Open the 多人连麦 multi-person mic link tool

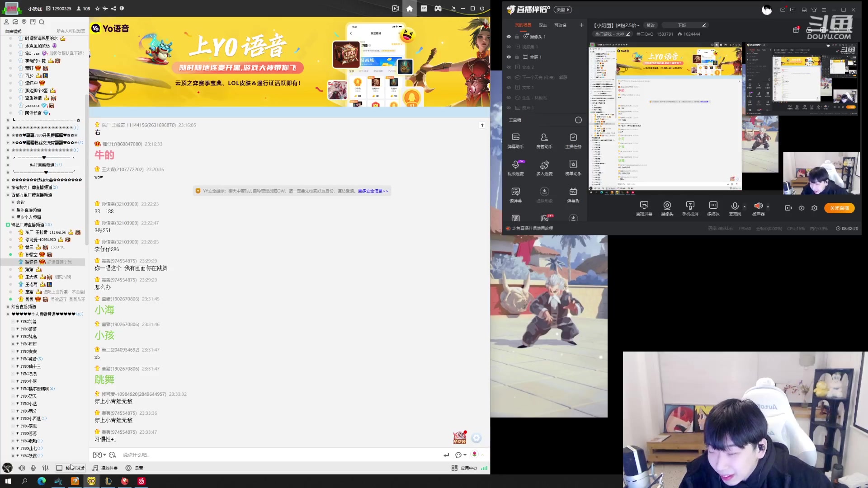click(544, 167)
